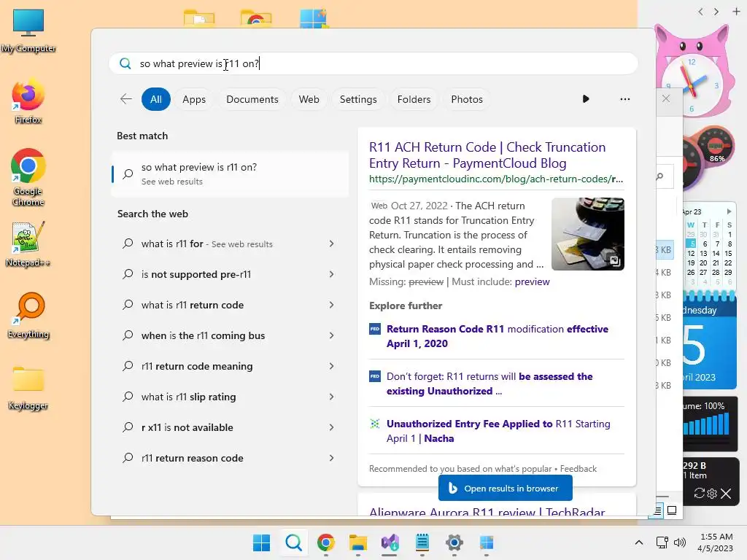Go back with the search panel arrow
This screenshot has height=560, width=747.
pyautogui.click(x=125, y=99)
